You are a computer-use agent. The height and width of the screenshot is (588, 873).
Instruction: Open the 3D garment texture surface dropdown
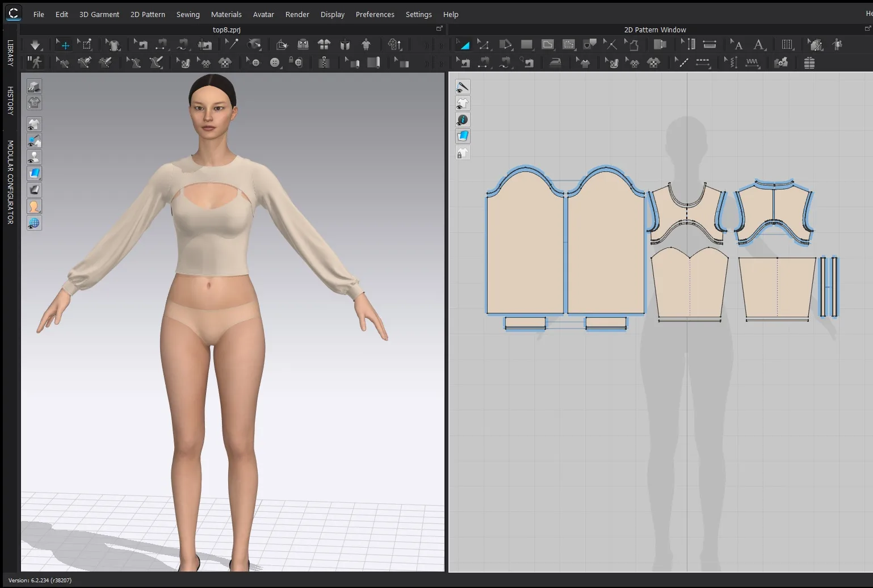[35, 174]
